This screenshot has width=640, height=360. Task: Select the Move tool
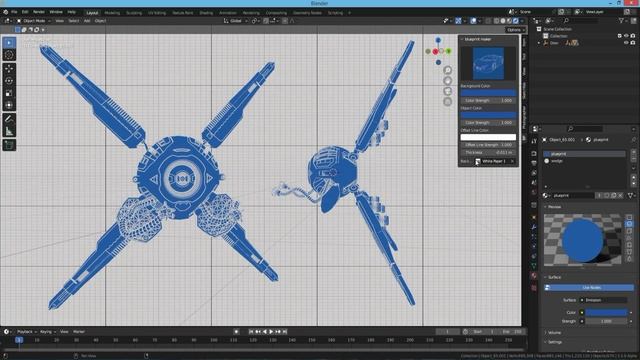(x=9, y=69)
